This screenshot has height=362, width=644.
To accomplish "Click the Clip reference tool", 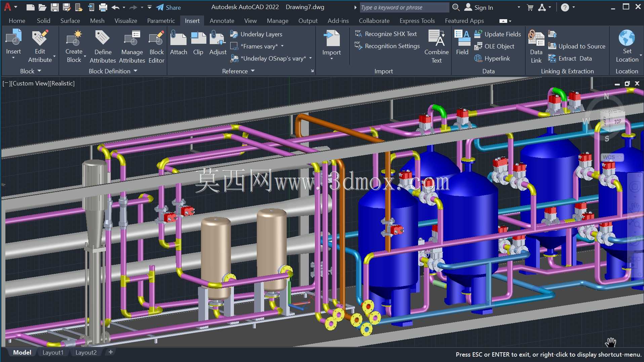I will point(198,43).
